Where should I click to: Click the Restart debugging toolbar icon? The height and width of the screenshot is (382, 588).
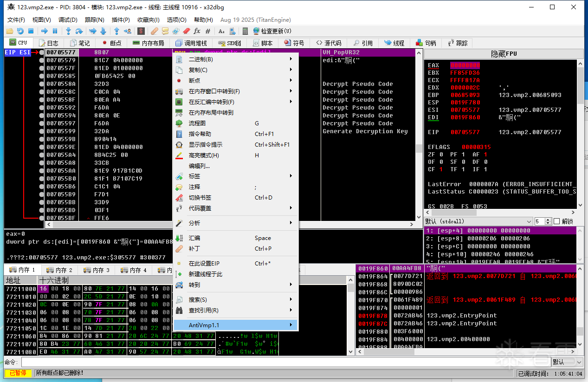point(20,31)
